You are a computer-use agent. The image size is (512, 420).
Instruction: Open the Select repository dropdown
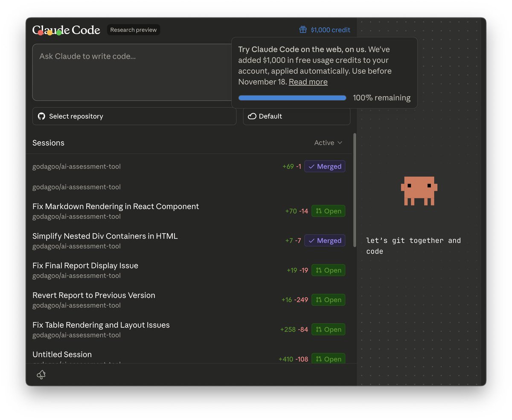pos(134,116)
